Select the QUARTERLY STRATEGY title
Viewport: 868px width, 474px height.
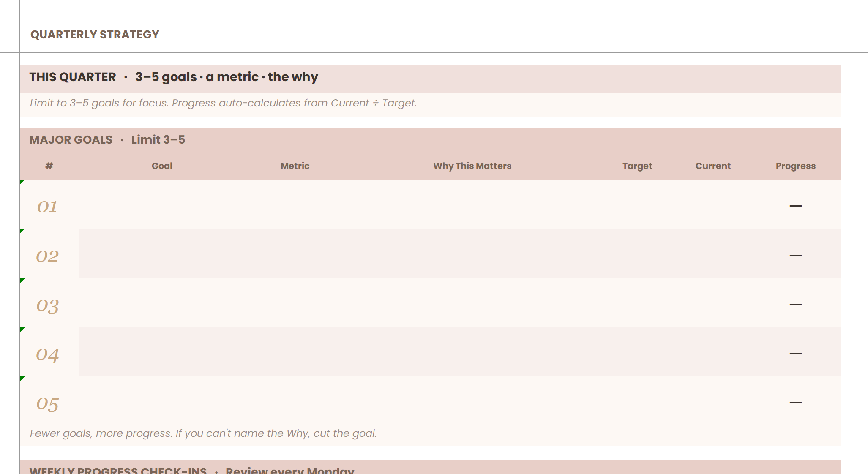[95, 35]
